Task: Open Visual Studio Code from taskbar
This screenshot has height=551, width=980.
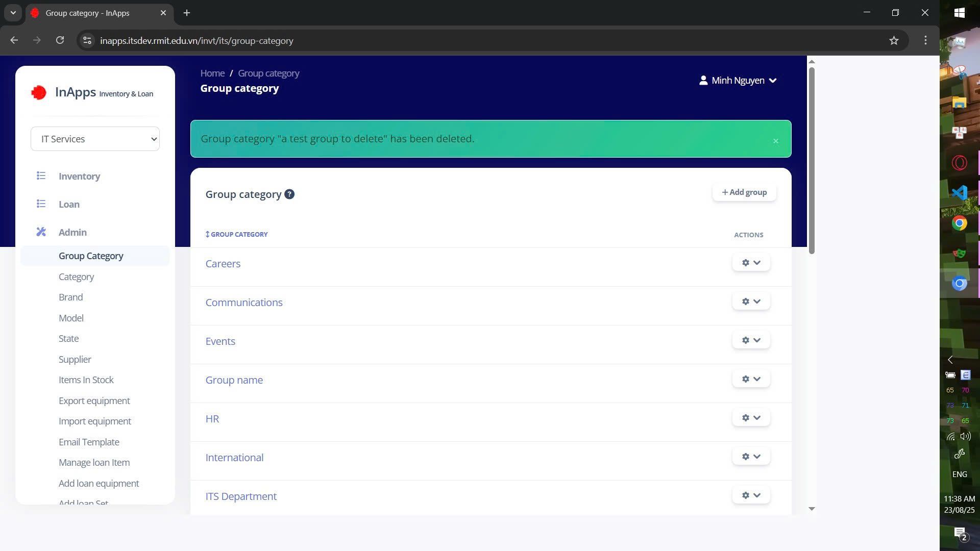Action: (x=959, y=193)
